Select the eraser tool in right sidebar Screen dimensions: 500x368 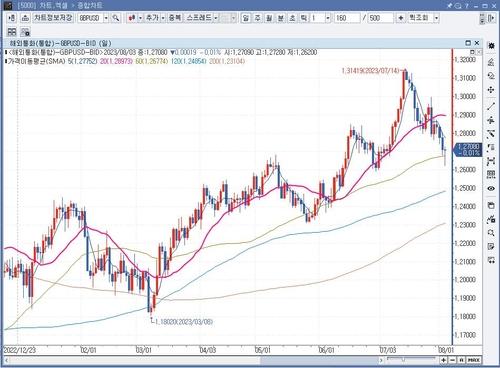pyautogui.click(x=491, y=61)
